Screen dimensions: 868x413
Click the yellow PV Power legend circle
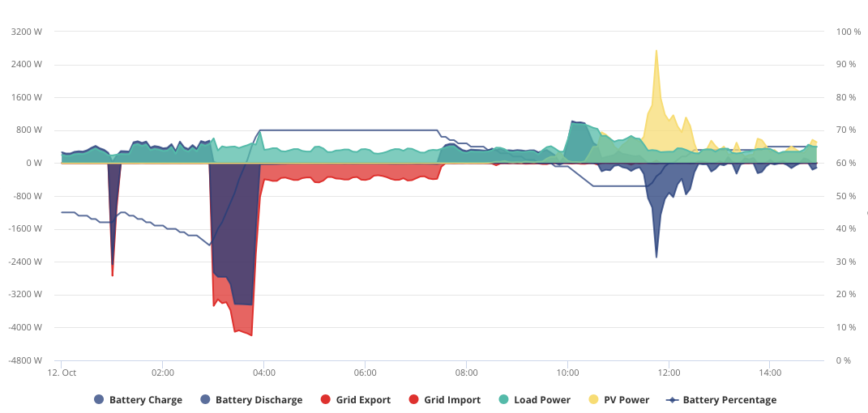pos(593,400)
